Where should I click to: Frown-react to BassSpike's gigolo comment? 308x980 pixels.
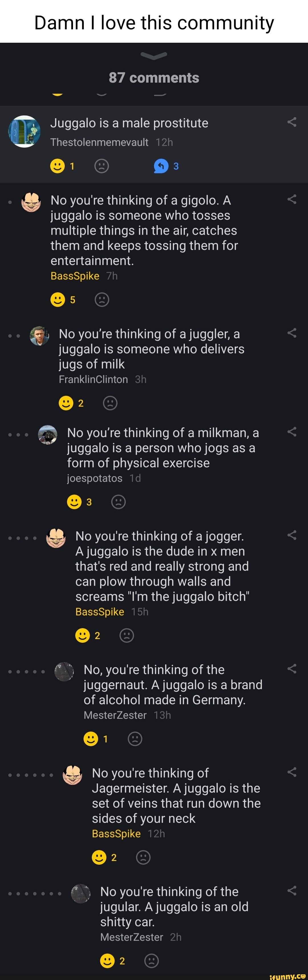tap(102, 300)
